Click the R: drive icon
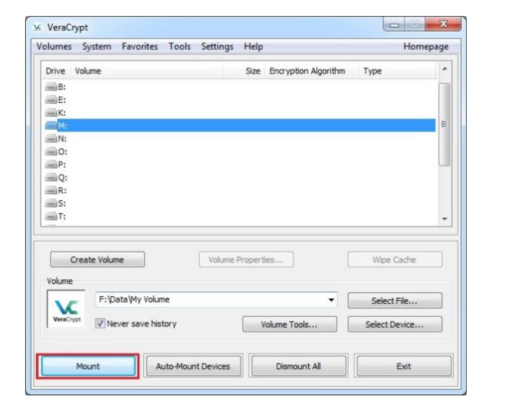The image size is (524, 420). (x=51, y=190)
